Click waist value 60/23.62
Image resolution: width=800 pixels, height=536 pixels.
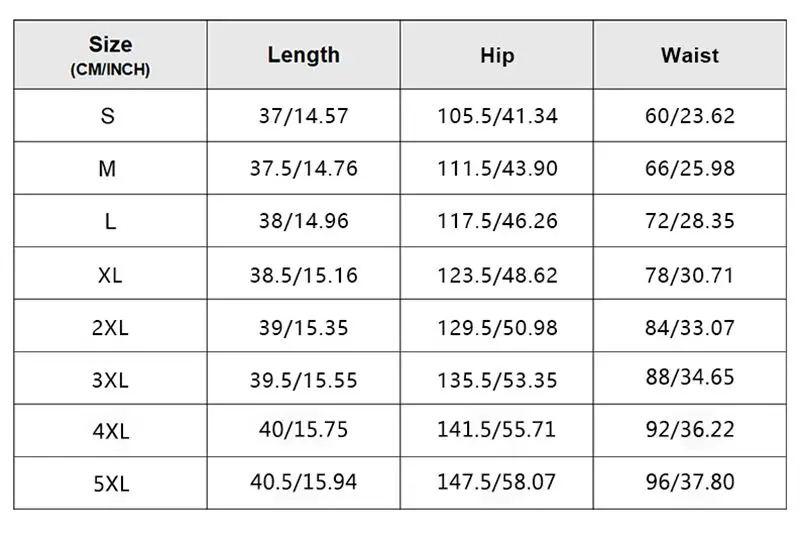689,116
